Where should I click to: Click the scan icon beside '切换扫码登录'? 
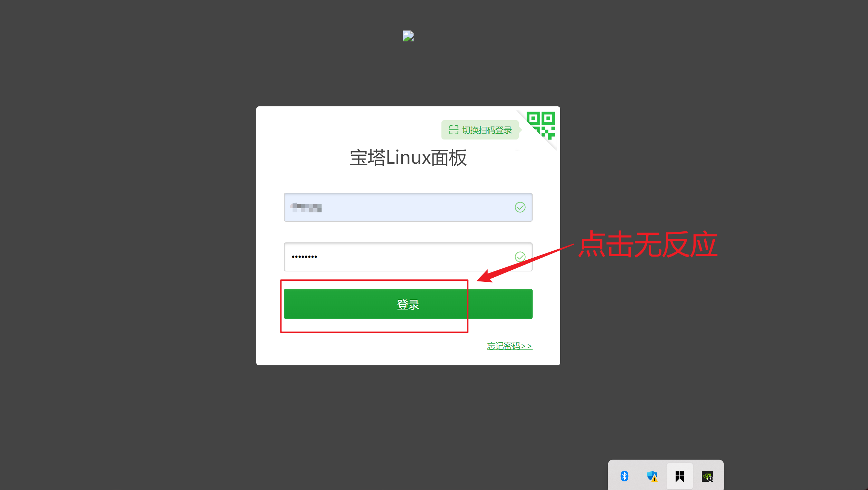(x=454, y=130)
